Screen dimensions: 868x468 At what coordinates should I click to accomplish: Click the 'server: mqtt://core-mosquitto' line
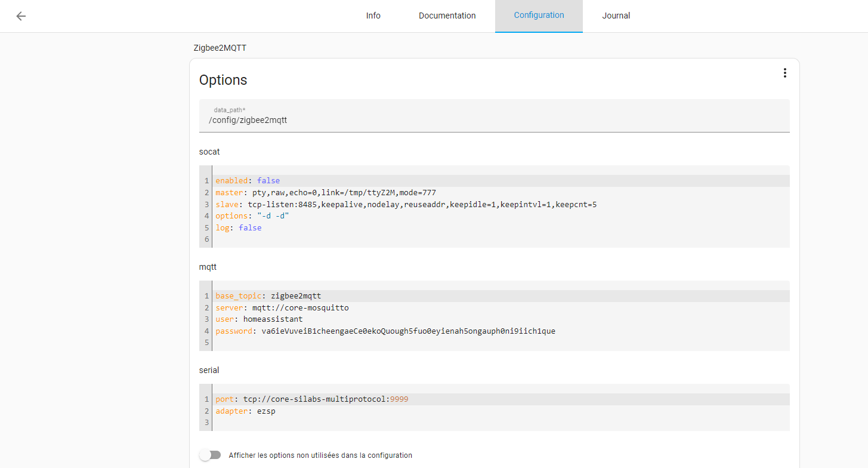282,308
